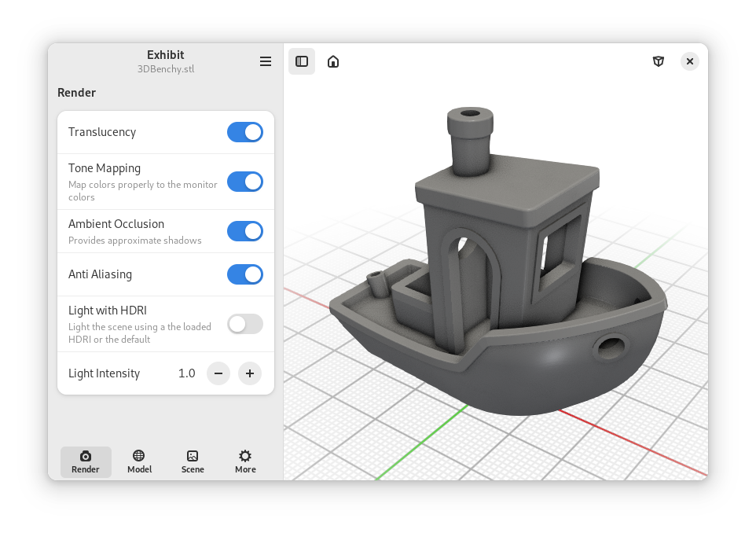Click the Exhibit title text

coord(166,54)
